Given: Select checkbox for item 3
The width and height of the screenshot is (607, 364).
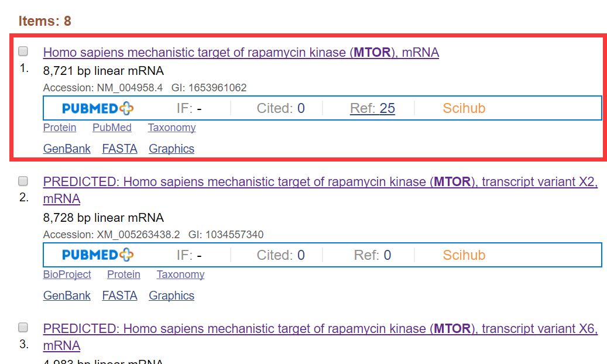Looking at the screenshot, I should [23, 327].
